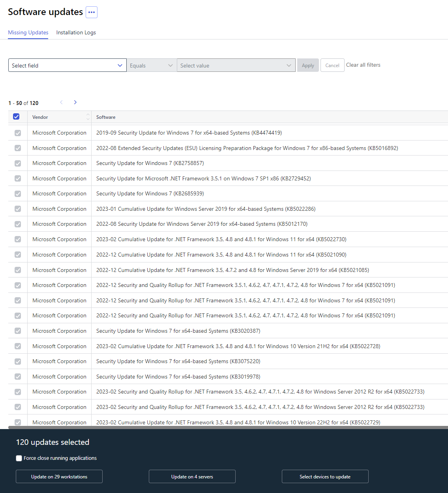The image size is (448, 493).
Task: Clear all filters
Action: pos(363,65)
